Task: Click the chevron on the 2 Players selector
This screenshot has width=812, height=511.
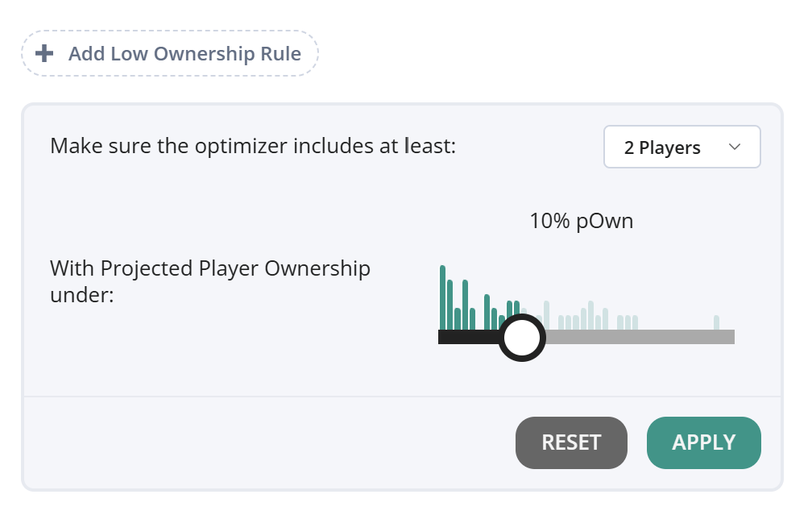Action: pyautogui.click(x=735, y=147)
